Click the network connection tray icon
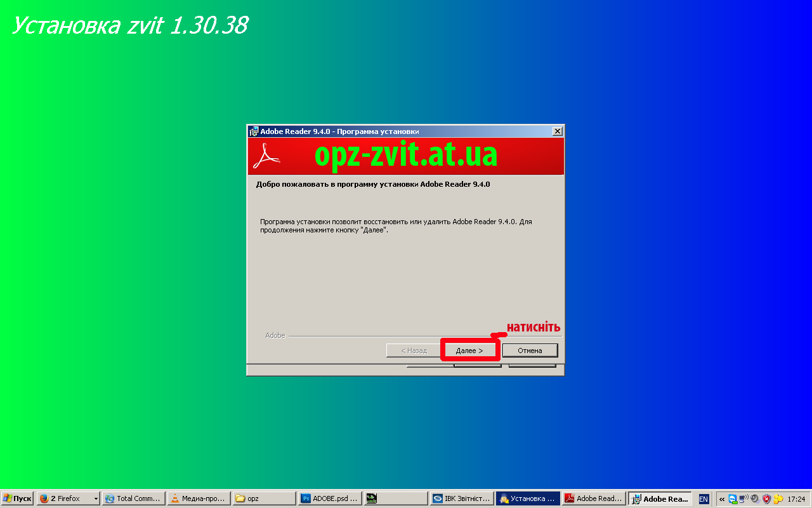The width and height of the screenshot is (812, 508). point(743,499)
